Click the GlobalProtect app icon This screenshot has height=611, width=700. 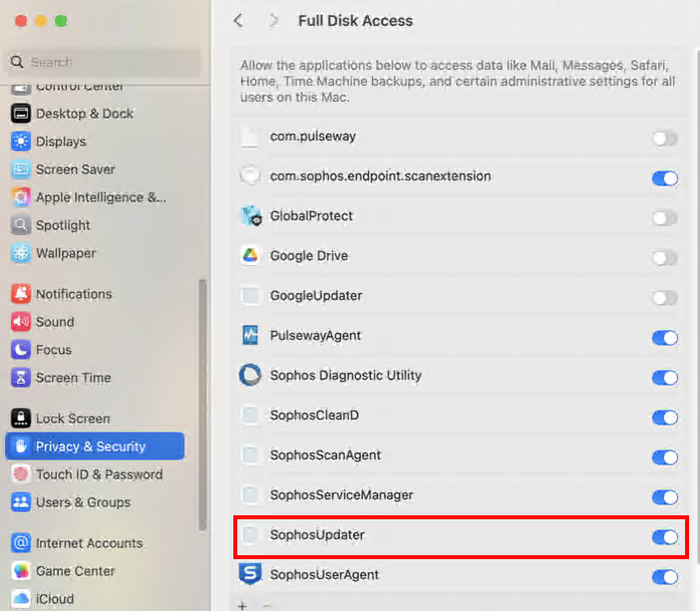tap(250, 216)
